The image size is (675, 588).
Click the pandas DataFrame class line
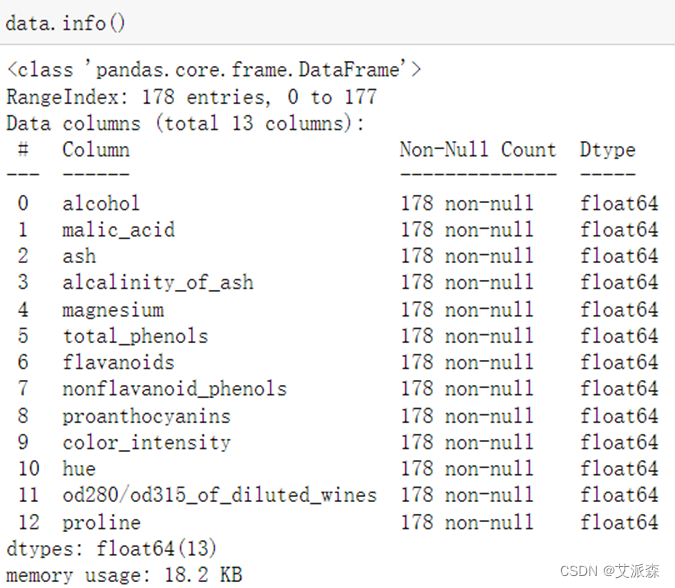coord(214,70)
